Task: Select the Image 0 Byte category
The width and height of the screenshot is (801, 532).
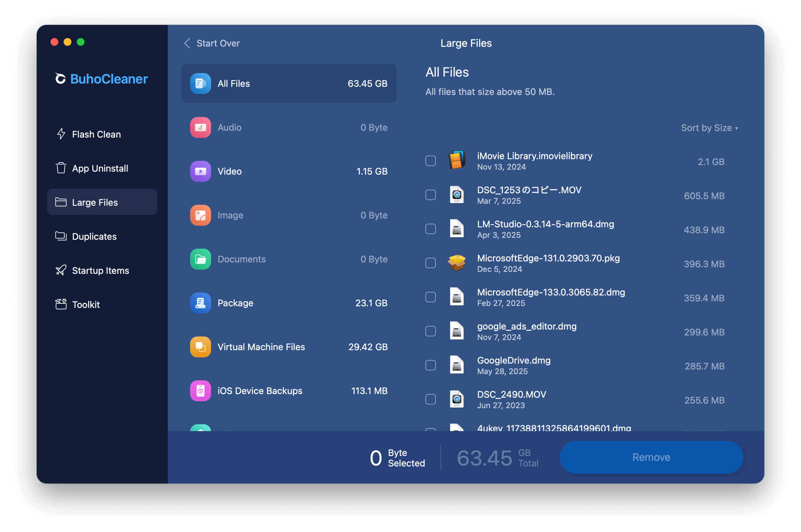Action: click(x=289, y=215)
